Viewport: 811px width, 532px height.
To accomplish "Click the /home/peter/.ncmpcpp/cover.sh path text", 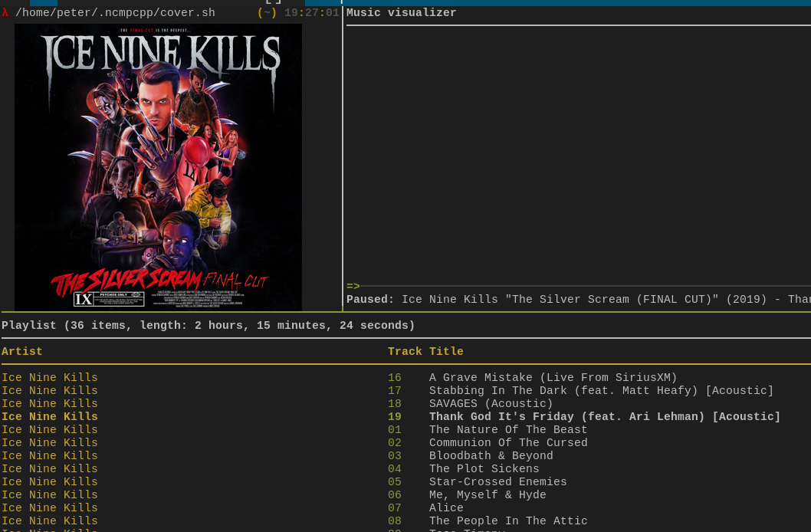I will pos(116,13).
